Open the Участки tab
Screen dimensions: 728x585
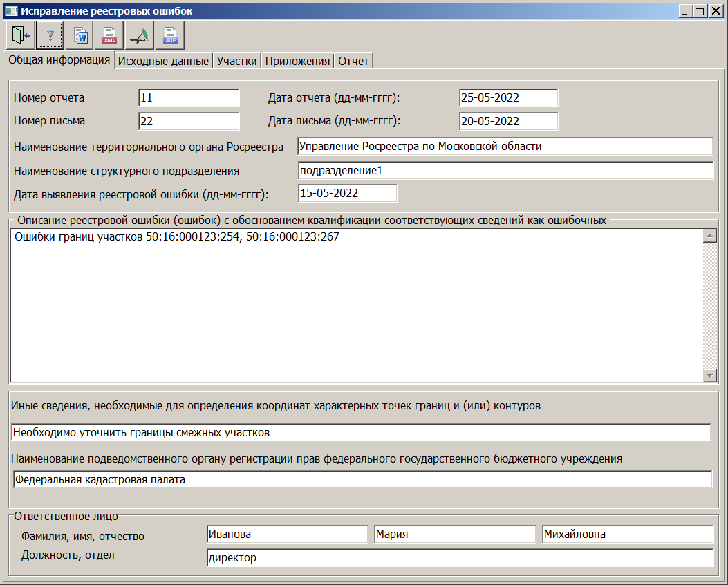(x=236, y=60)
